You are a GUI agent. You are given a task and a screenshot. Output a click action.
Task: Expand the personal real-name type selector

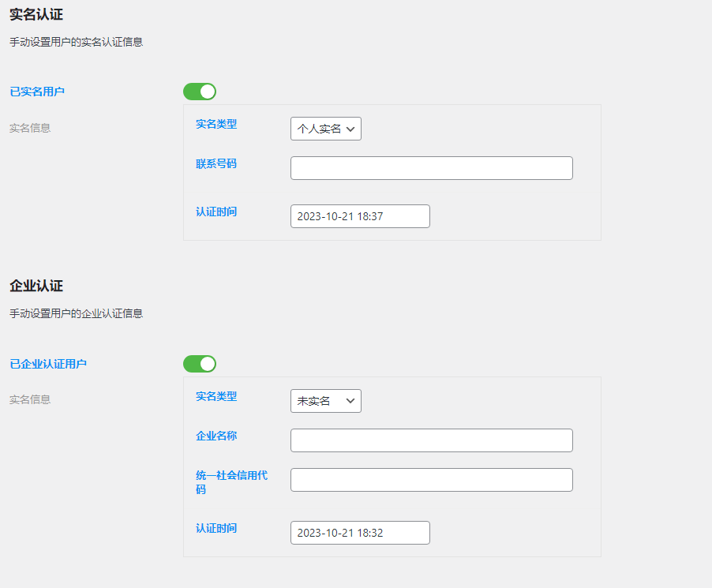click(x=325, y=129)
